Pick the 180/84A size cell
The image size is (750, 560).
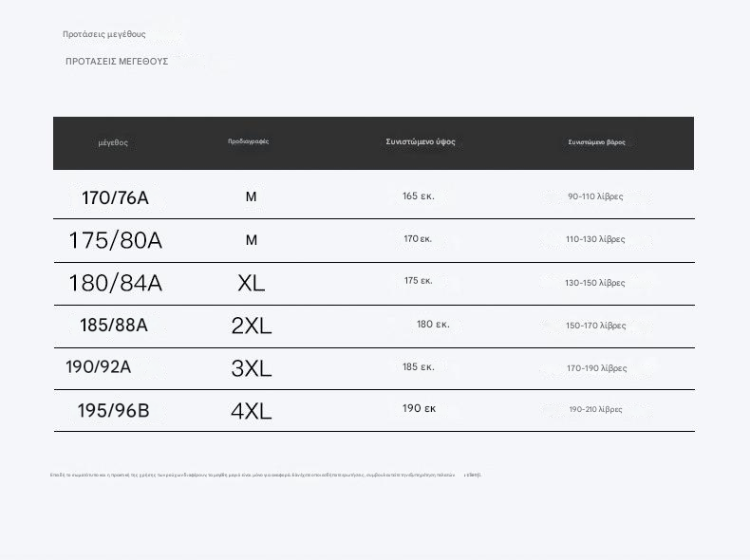click(115, 283)
